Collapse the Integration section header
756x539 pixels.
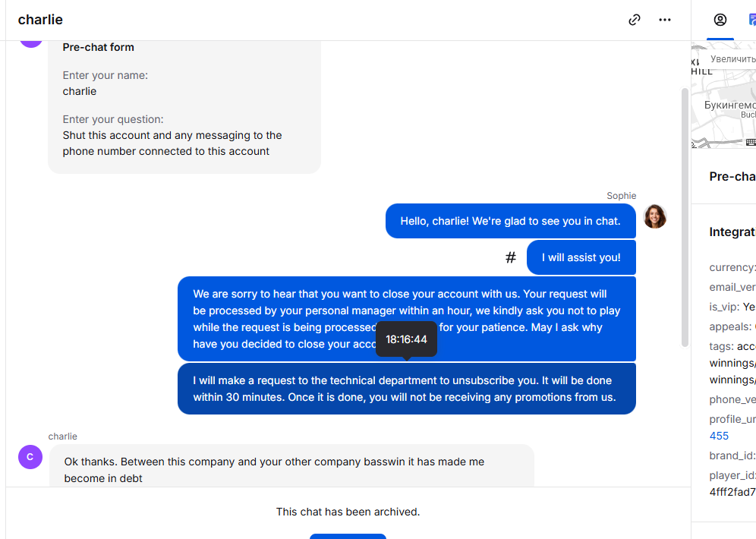732,232
